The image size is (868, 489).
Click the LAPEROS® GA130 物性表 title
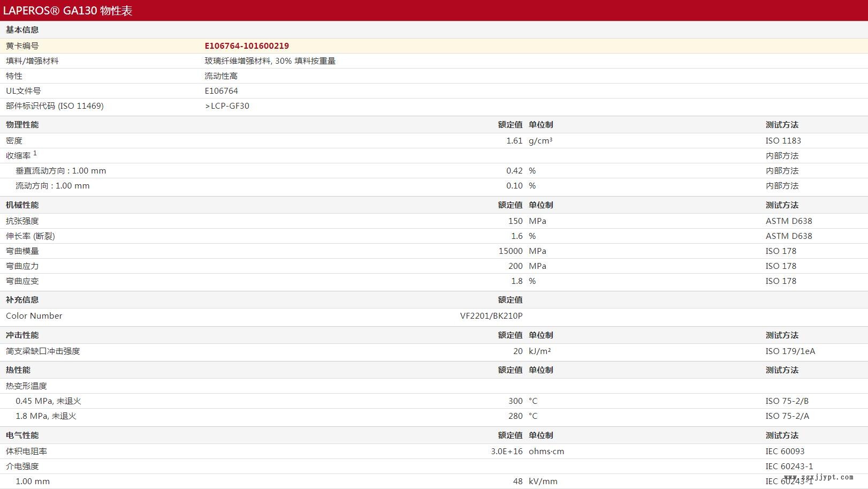tap(67, 11)
